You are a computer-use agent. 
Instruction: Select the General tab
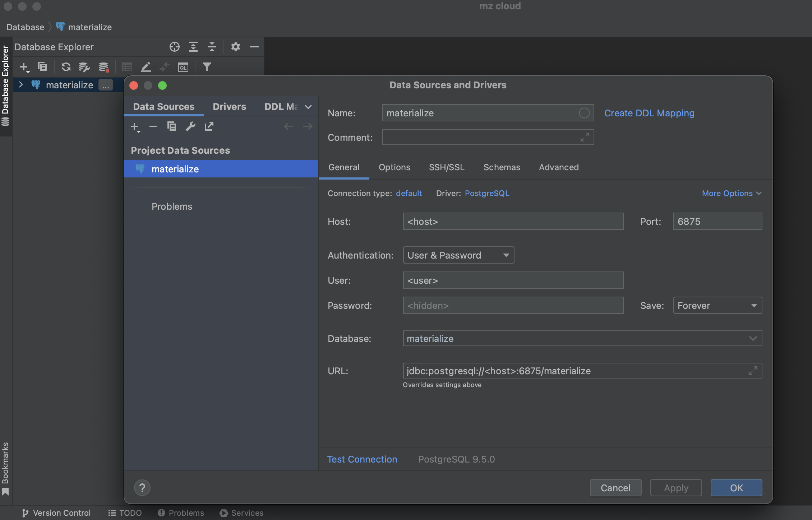344,167
